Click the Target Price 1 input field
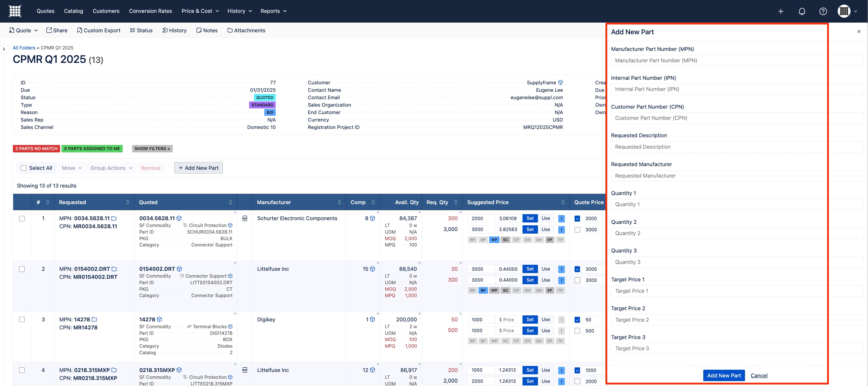Screen dimensions: 868x386 (737, 291)
